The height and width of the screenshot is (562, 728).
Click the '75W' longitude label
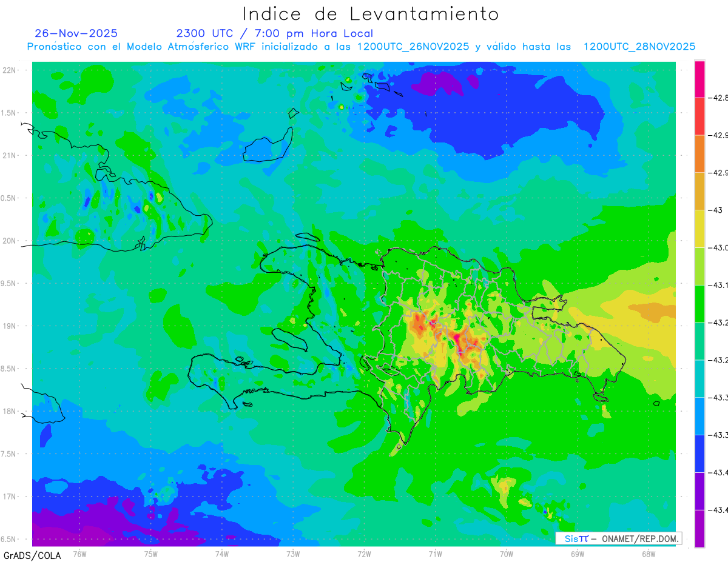coord(151,554)
